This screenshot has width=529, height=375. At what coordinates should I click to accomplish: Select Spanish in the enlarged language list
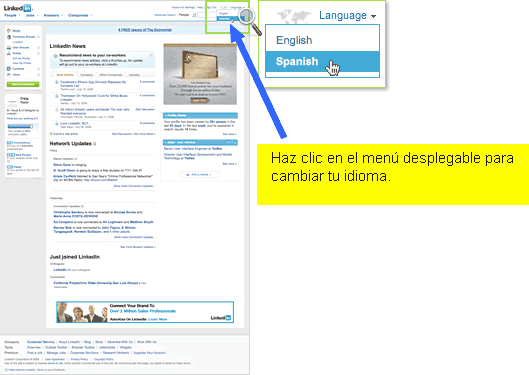[322, 62]
